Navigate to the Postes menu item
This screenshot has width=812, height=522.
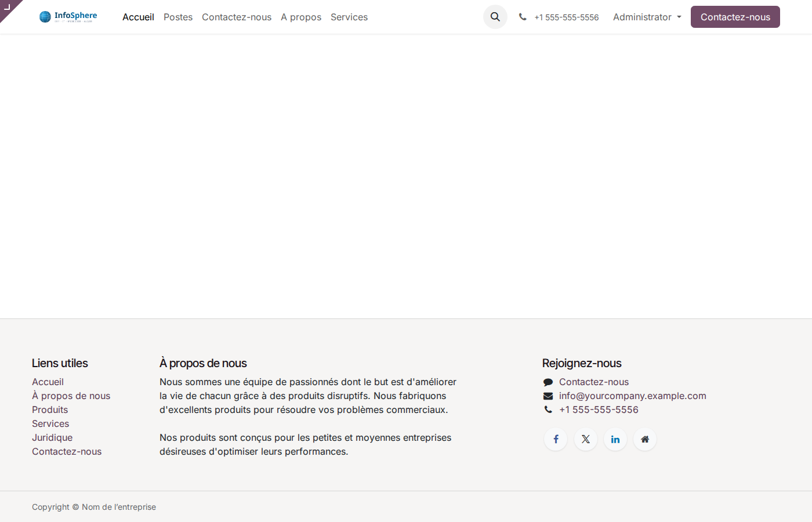tap(177, 17)
